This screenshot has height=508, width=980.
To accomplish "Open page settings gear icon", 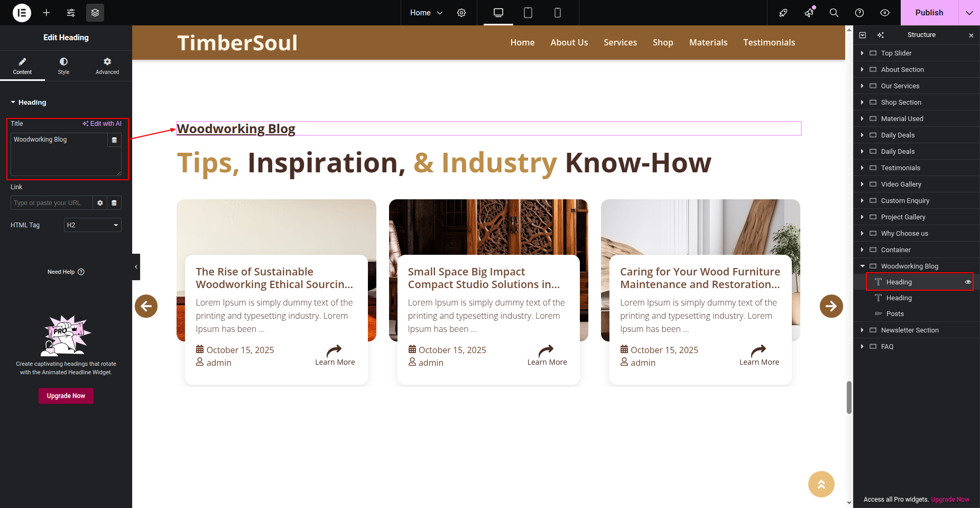I will 461,13.
